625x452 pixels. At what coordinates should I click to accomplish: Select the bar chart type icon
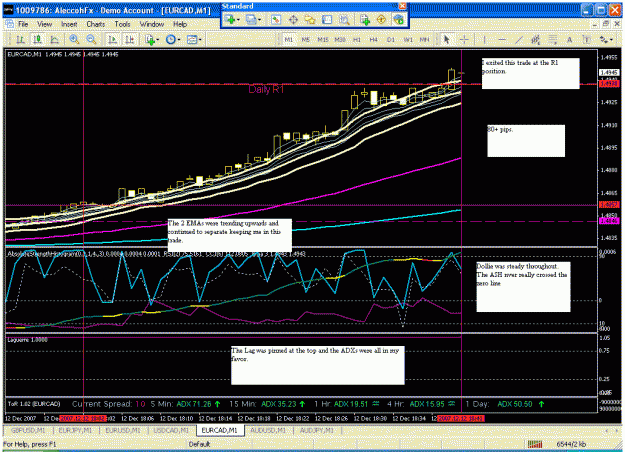[20, 39]
